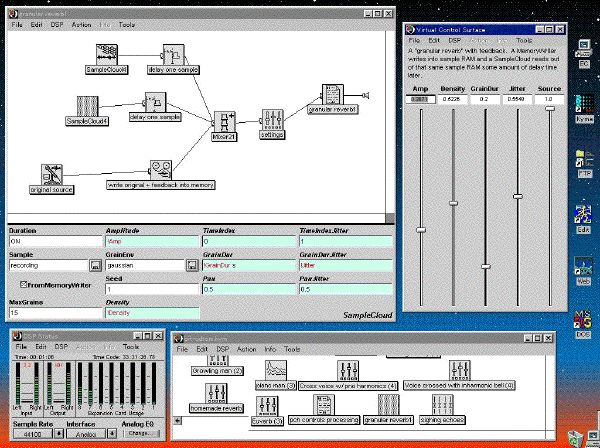Open the 'sighing echoes' sound icon
Viewport: 600px width, 448px height.
(x=442, y=405)
